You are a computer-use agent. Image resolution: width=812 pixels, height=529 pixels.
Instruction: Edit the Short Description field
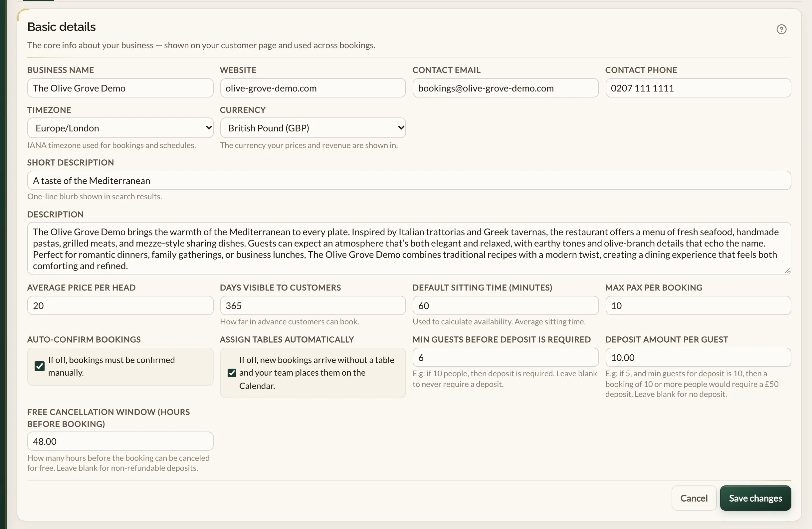(409, 180)
